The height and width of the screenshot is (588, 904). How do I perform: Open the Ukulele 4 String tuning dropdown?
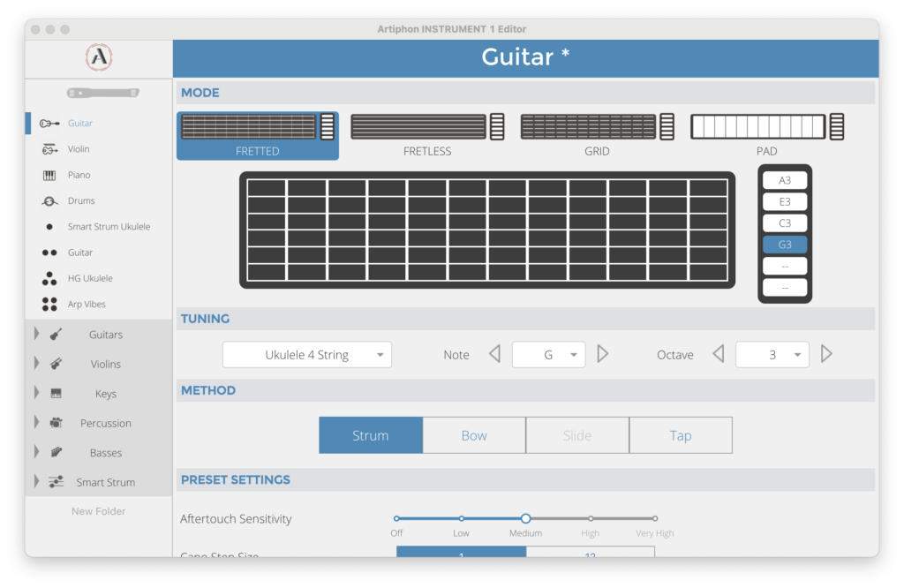[307, 355]
